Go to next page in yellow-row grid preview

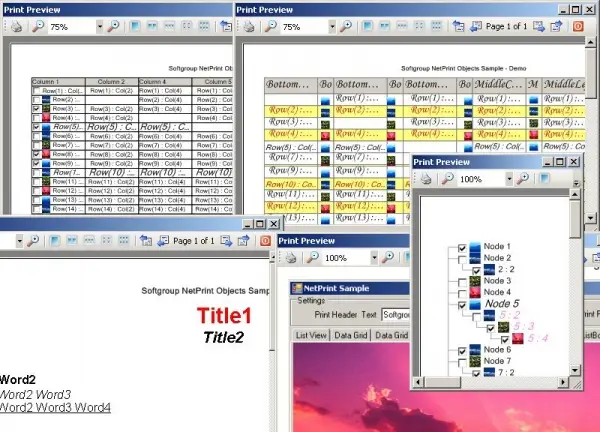tap(539, 26)
